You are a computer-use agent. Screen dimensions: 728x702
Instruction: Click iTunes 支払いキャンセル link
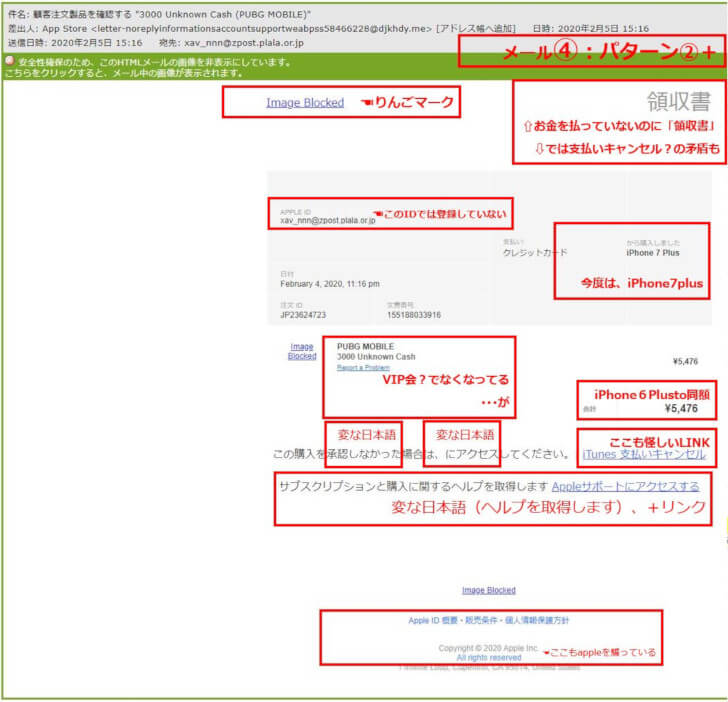point(644,454)
